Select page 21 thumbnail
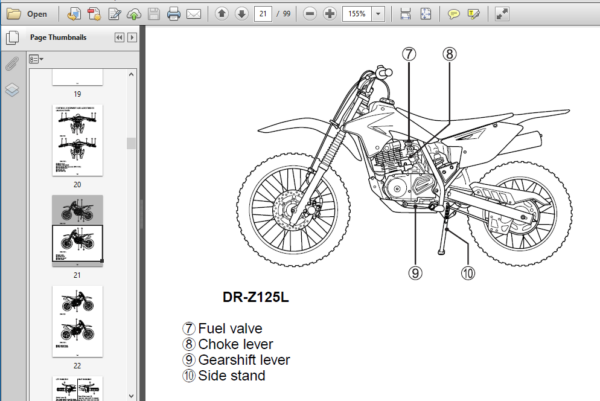The image size is (600, 401). 77,229
